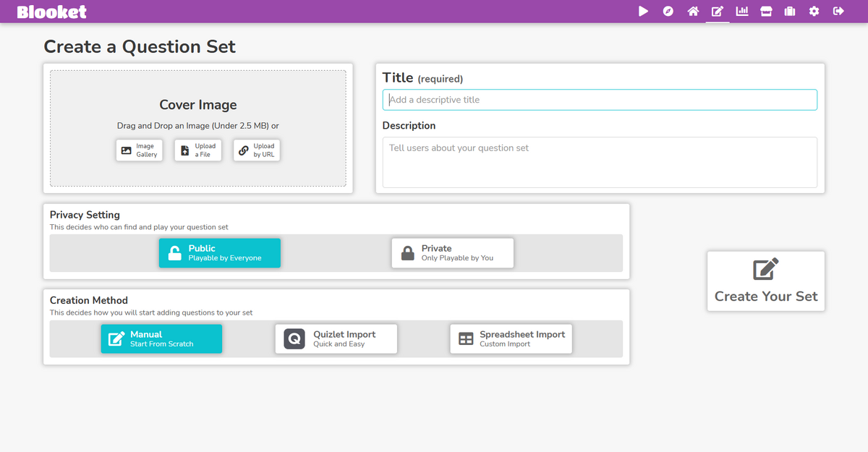Image resolution: width=868 pixels, height=452 pixels.
Task: Open the Image Gallery picker
Action: click(139, 150)
